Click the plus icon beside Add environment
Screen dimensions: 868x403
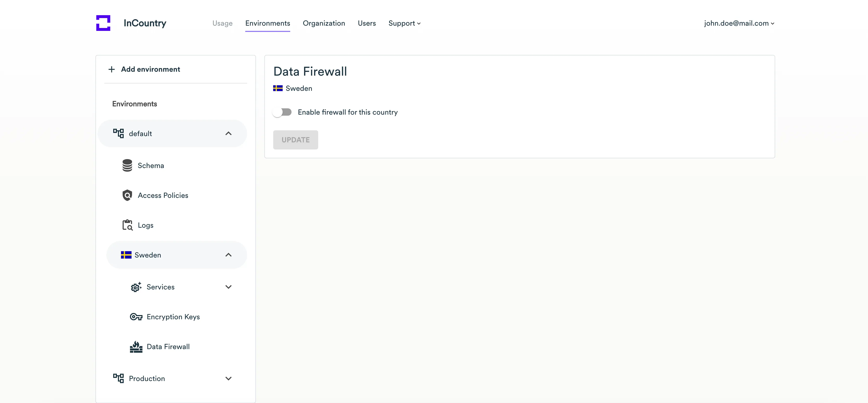(112, 69)
